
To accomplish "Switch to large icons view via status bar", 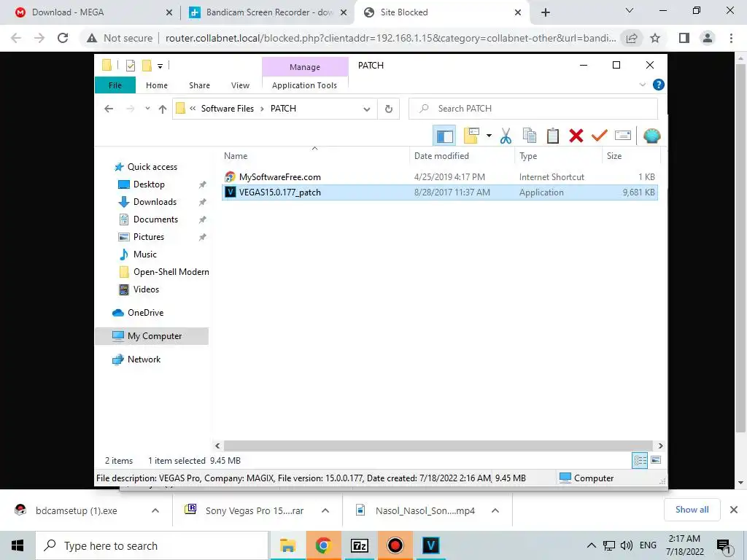I will pos(656,460).
